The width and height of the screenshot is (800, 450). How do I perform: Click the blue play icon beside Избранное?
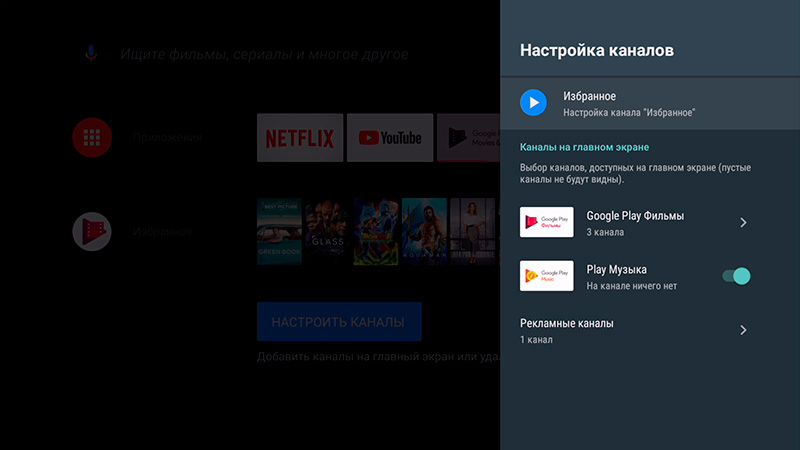tap(534, 102)
